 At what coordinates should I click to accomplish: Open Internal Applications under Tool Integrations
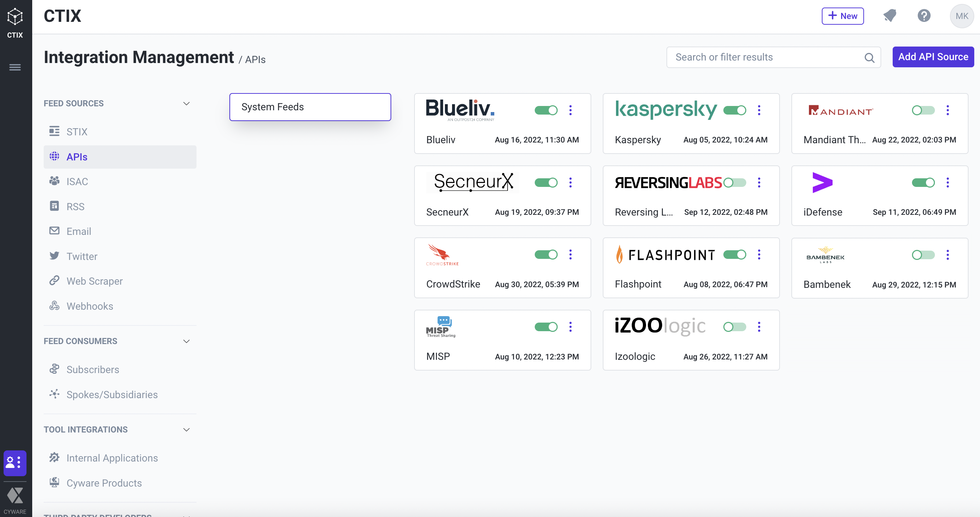tap(112, 457)
